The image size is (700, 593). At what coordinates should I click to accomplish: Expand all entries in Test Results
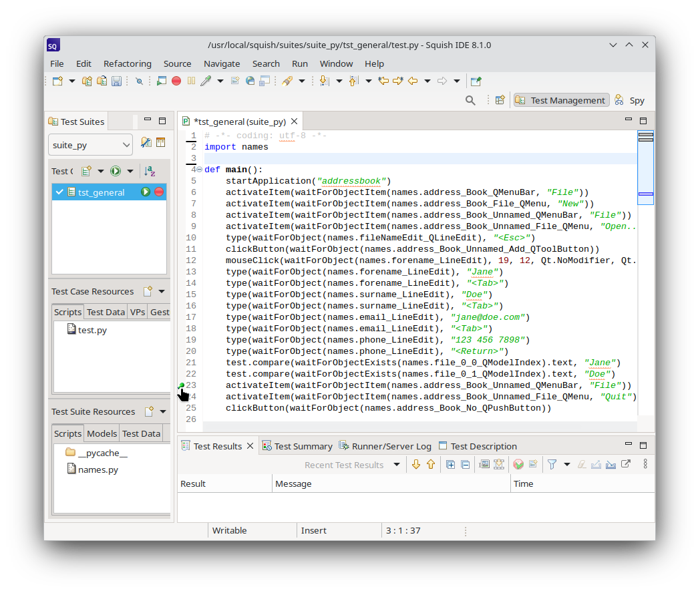click(450, 463)
